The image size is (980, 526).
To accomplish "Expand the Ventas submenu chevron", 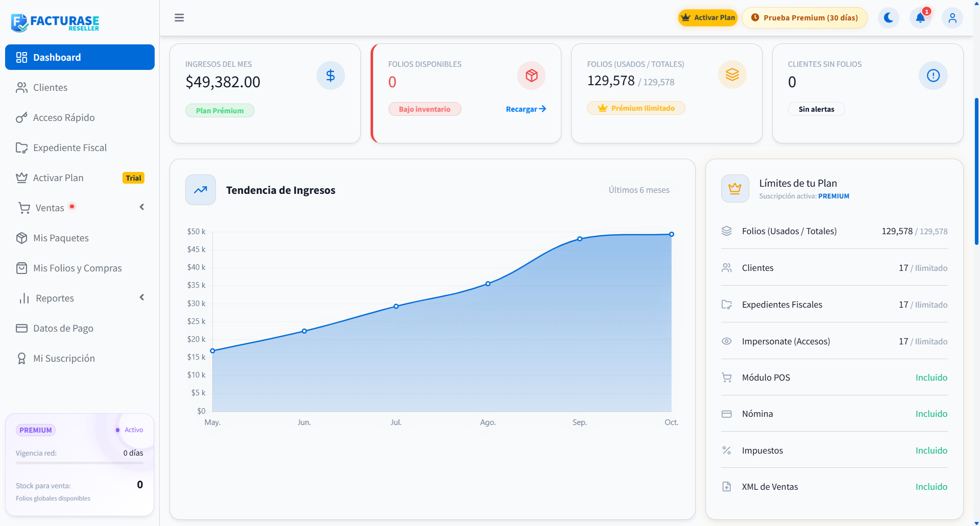I will click(142, 207).
